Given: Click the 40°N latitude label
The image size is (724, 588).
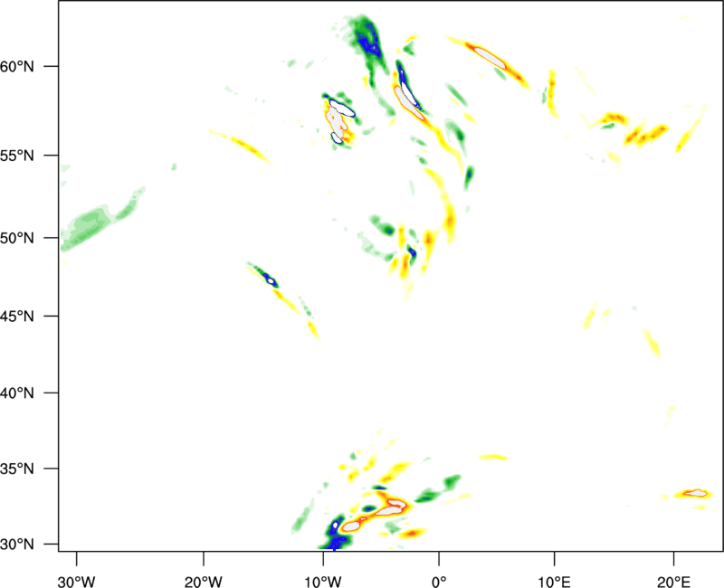Looking at the screenshot, I should (17, 394).
